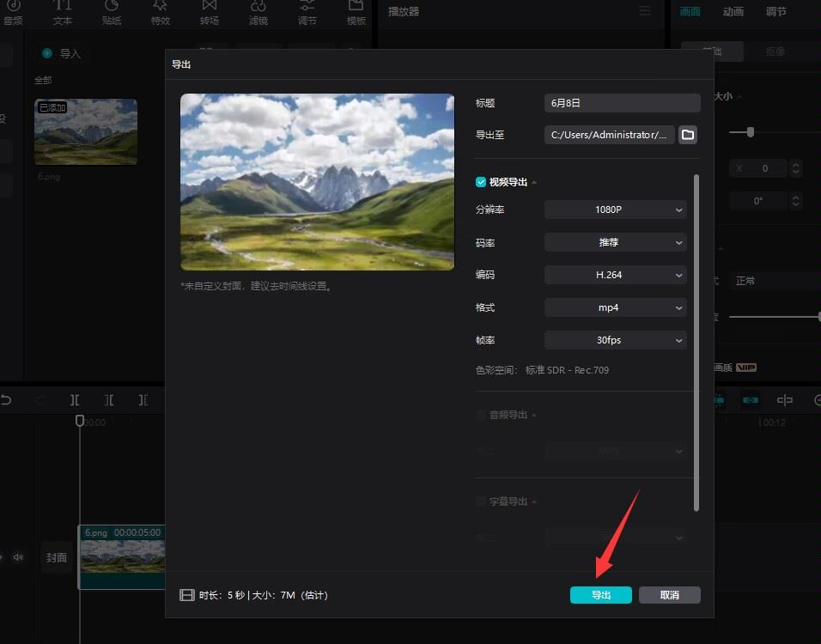Image resolution: width=821 pixels, height=644 pixels.
Task: Click the timeline playhead marker
Action: pos(80,421)
